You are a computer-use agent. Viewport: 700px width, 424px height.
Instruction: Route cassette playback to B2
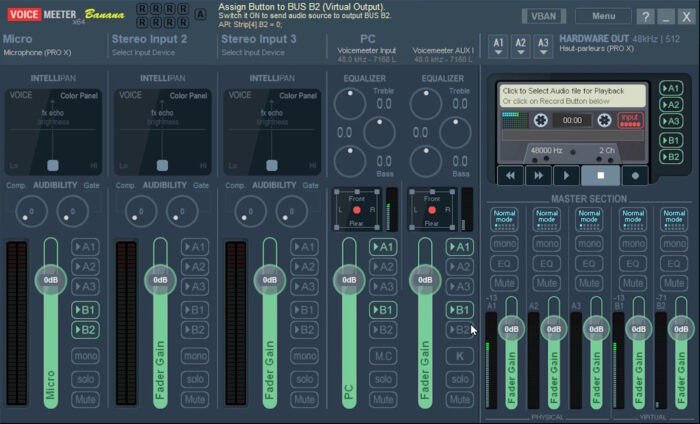[671, 157]
